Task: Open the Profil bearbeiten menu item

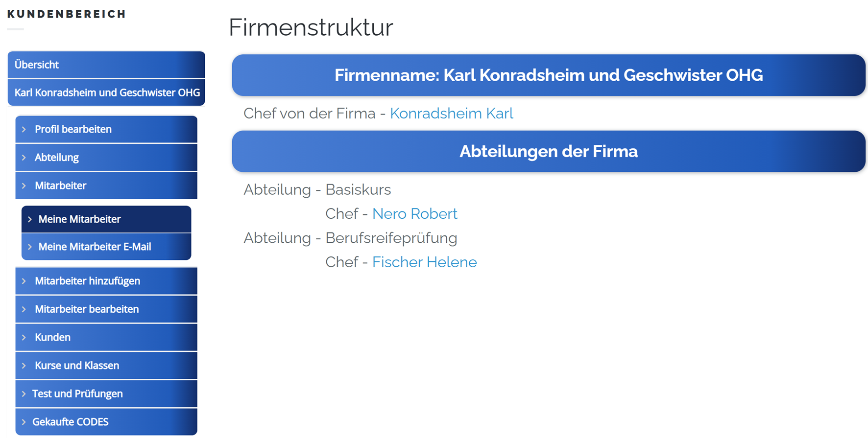Action: point(73,129)
